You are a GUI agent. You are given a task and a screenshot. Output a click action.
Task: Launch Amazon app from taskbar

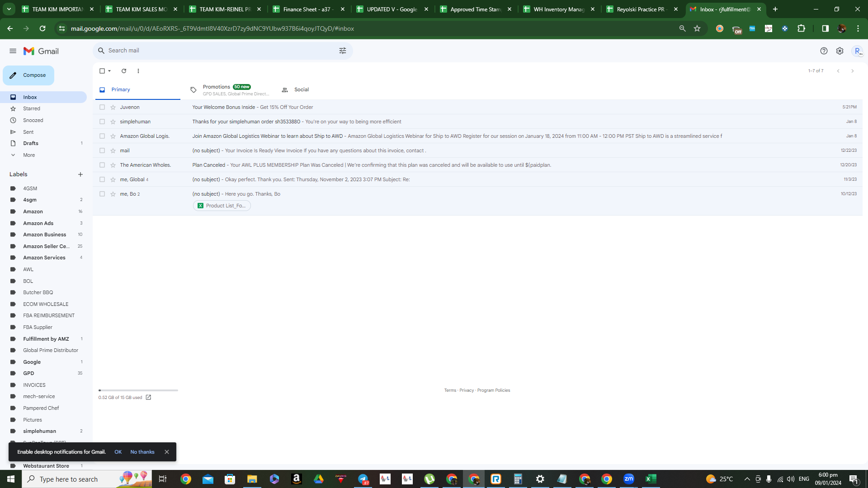(x=297, y=479)
